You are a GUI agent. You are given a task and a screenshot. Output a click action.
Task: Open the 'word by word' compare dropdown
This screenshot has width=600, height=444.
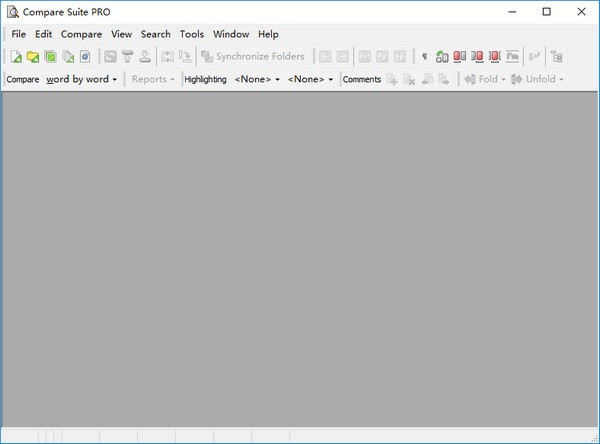pyautogui.click(x=82, y=79)
